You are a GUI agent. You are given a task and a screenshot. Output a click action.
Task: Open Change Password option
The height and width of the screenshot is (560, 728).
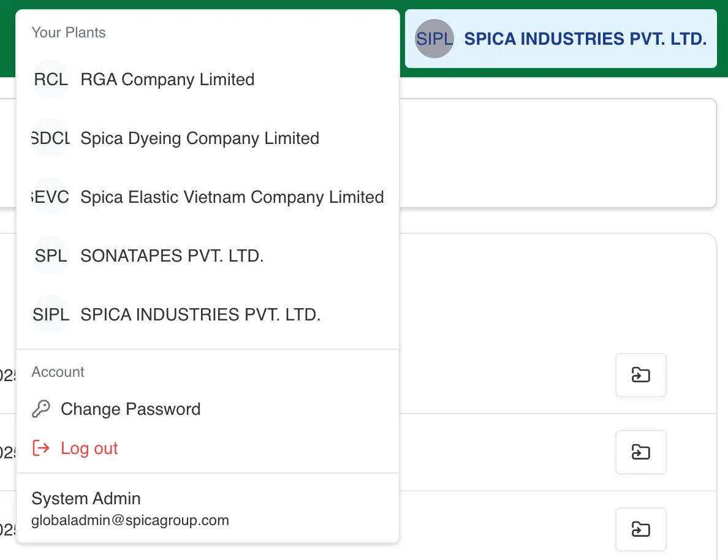[131, 409]
